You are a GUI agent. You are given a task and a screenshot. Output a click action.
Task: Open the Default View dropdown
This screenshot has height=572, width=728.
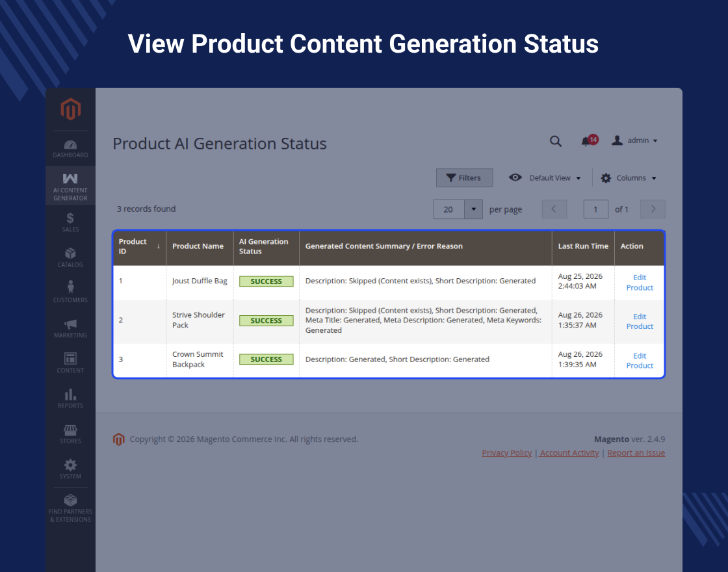point(545,178)
